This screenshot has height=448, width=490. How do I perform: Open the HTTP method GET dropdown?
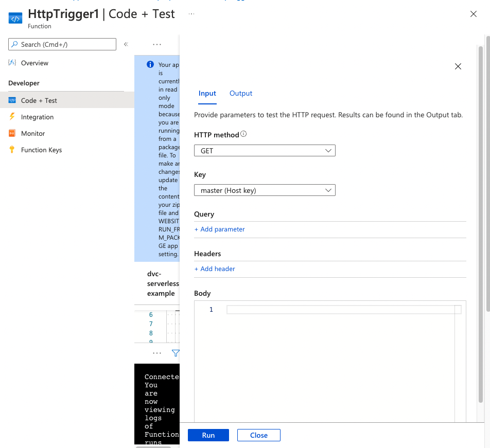[265, 151]
